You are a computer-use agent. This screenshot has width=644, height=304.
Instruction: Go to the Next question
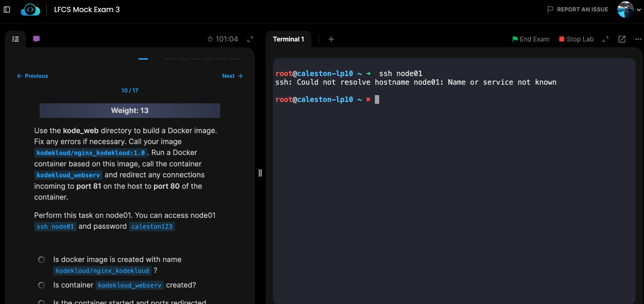(x=232, y=76)
